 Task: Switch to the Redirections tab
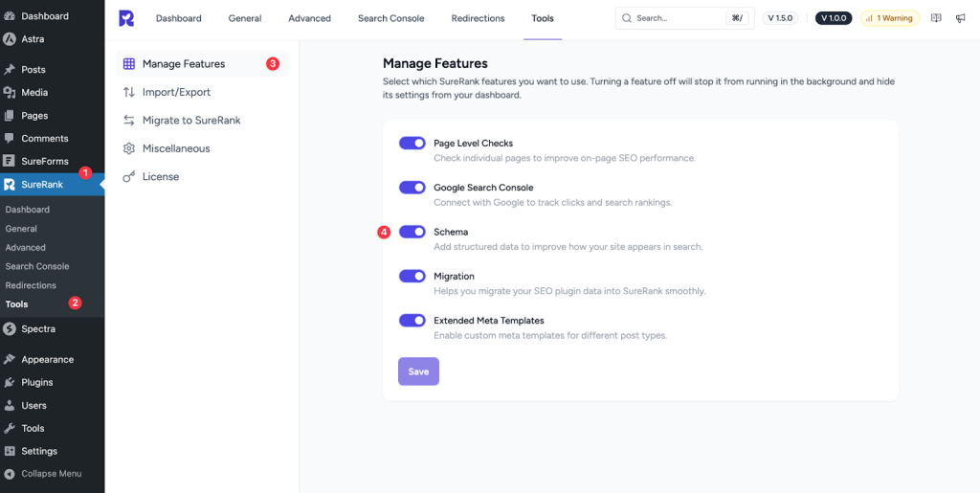tap(478, 18)
